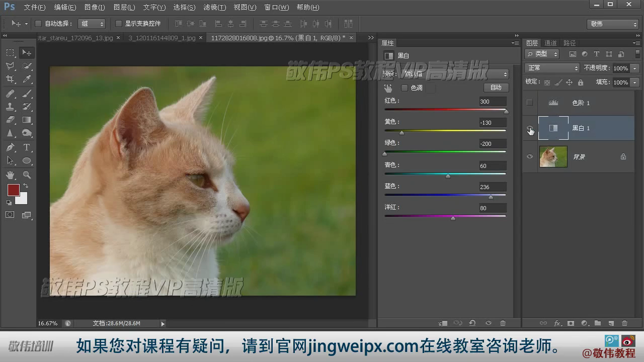Select the Zoom magnifier tool

coord(27,175)
